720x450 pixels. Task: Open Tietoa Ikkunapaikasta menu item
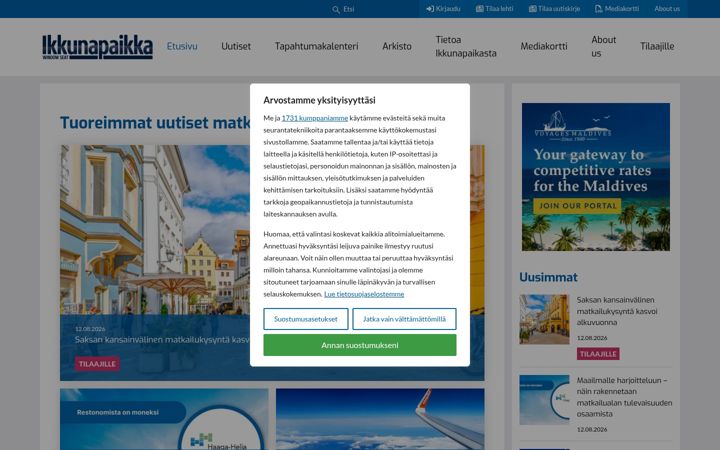click(x=466, y=46)
